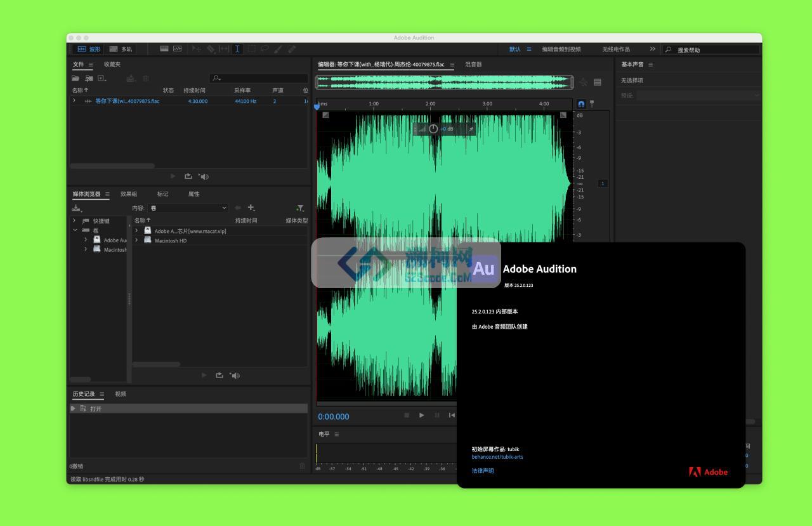The image size is (812, 526).
Task: Click the Import File icon
Action: point(89,78)
